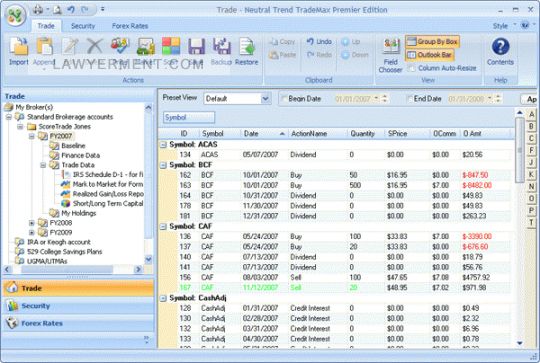The height and width of the screenshot is (363, 540).
Task: Click the pencil edit icon in the ribbon
Action: click(x=70, y=46)
